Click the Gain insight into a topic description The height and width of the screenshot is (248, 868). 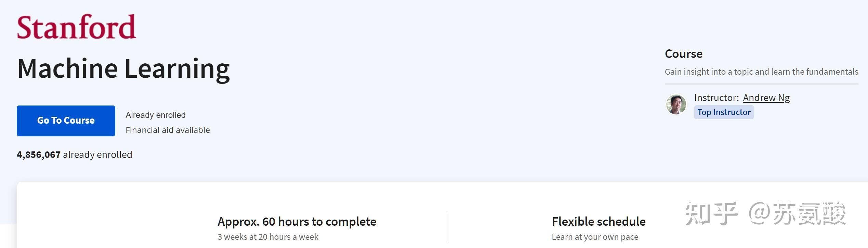pyautogui.click(x=761, y=72)
